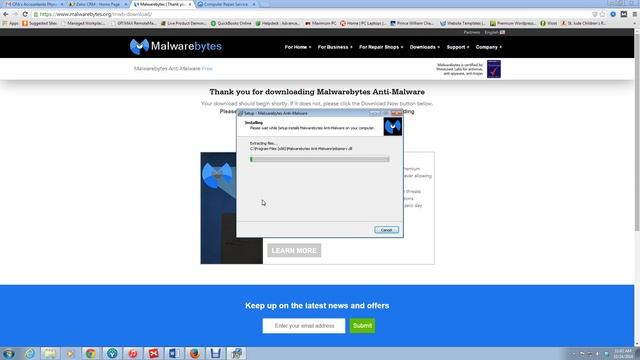Screen dimensions: 640x360
Task: Open the red X app on the taskbar
Action: pos(153,353)
